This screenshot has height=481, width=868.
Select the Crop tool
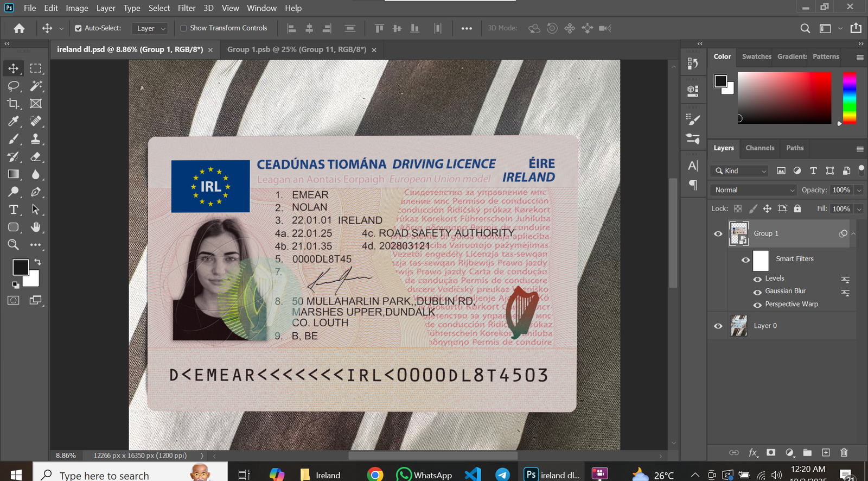(14, 104)
